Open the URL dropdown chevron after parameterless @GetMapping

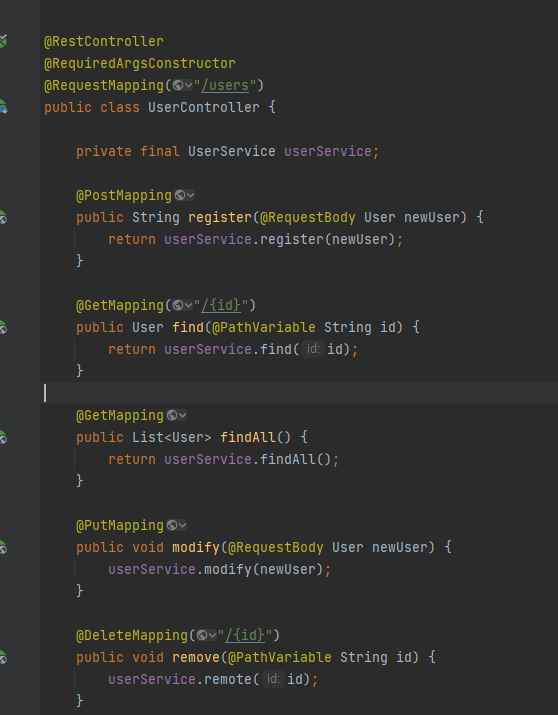(182, 415)
